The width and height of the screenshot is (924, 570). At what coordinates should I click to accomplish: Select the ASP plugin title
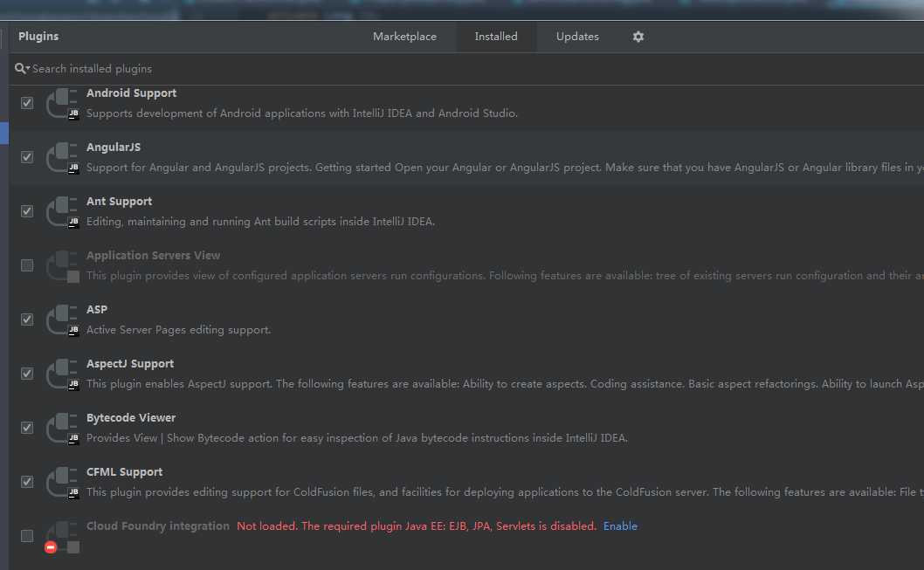[x=97, y=310]
